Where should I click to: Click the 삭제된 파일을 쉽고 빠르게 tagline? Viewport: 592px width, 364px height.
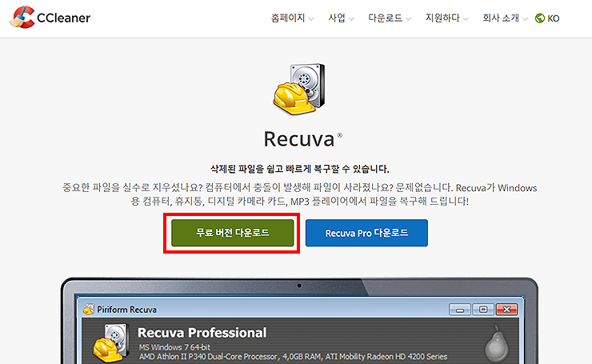[x=299, y=169]
